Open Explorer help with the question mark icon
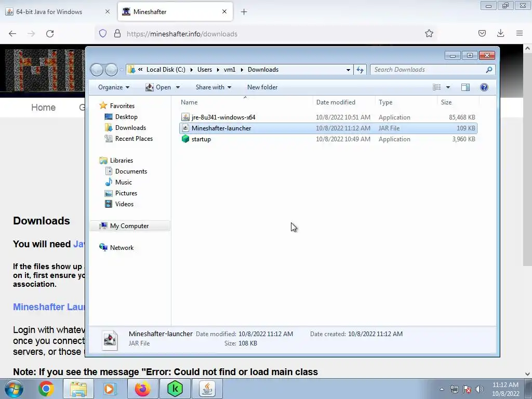This screenshot has width=532, height=399. point(484,87)
